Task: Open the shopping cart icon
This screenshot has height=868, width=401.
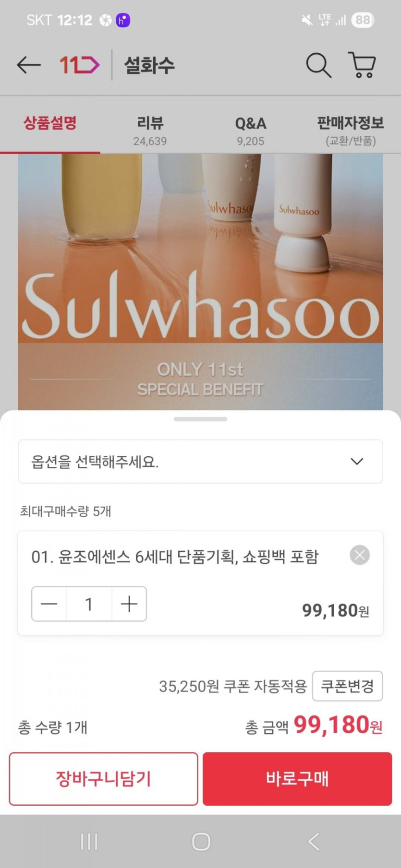Action: pyautogui.click(x=362, y=65)
